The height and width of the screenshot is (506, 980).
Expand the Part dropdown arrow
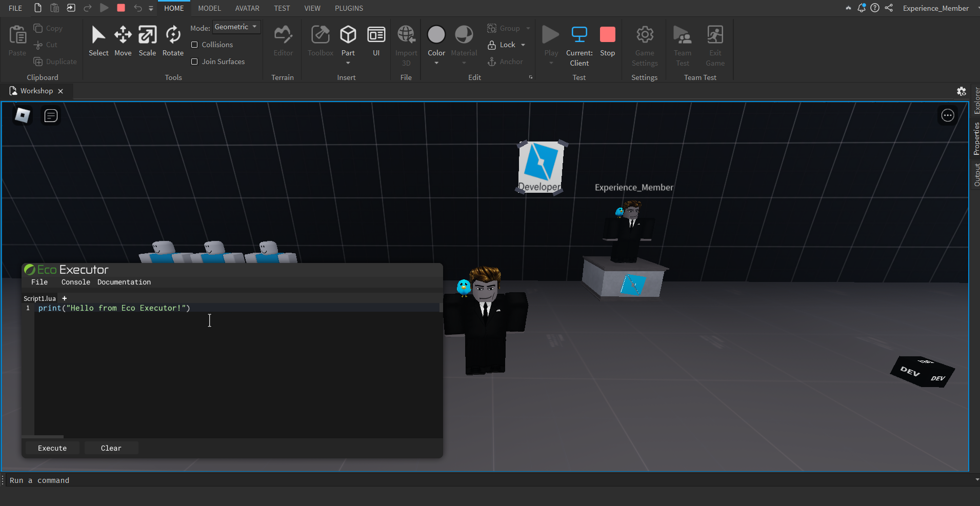pyautogui.click(x=348, y=63)
